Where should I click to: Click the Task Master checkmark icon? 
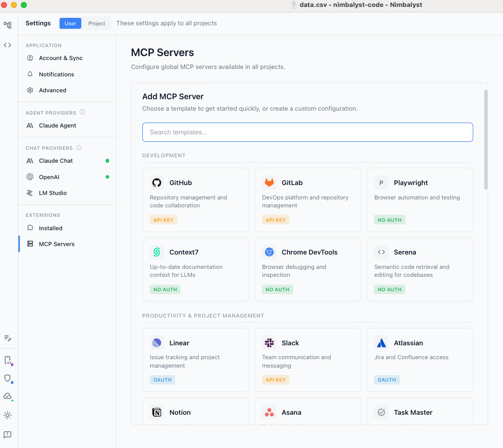click(381, 412)
